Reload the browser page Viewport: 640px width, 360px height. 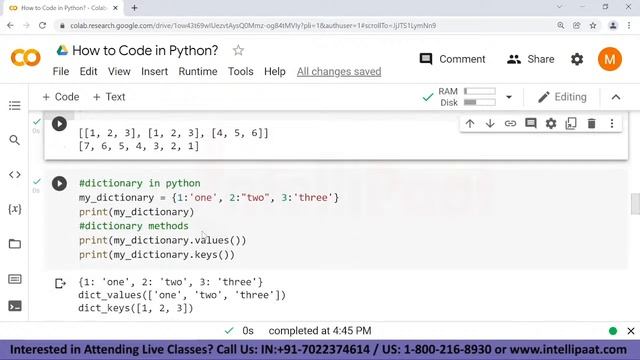[x=42, y=25]
